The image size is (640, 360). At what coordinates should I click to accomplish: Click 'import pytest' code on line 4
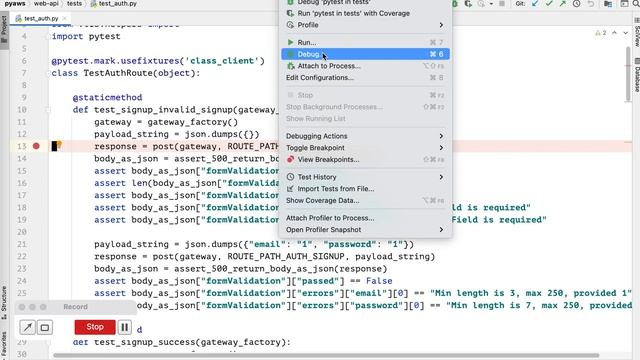pos(86,36)
